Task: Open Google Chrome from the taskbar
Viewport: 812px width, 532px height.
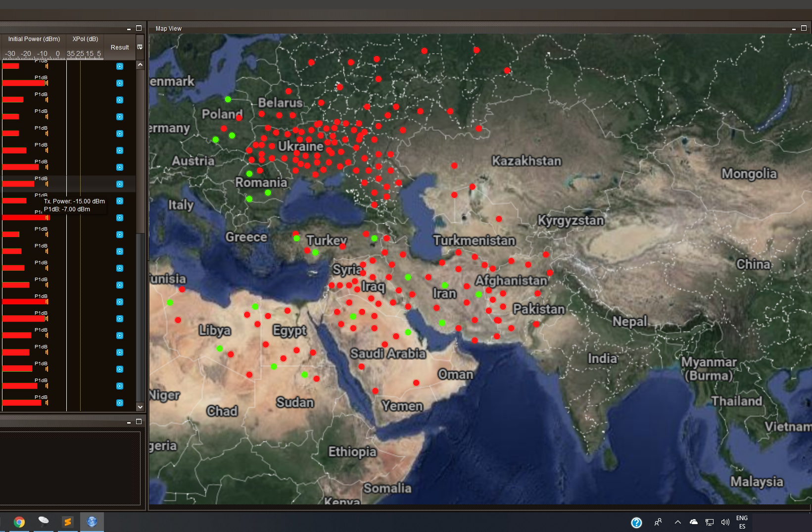Action: pyautogui.click(x=19, y=522)
